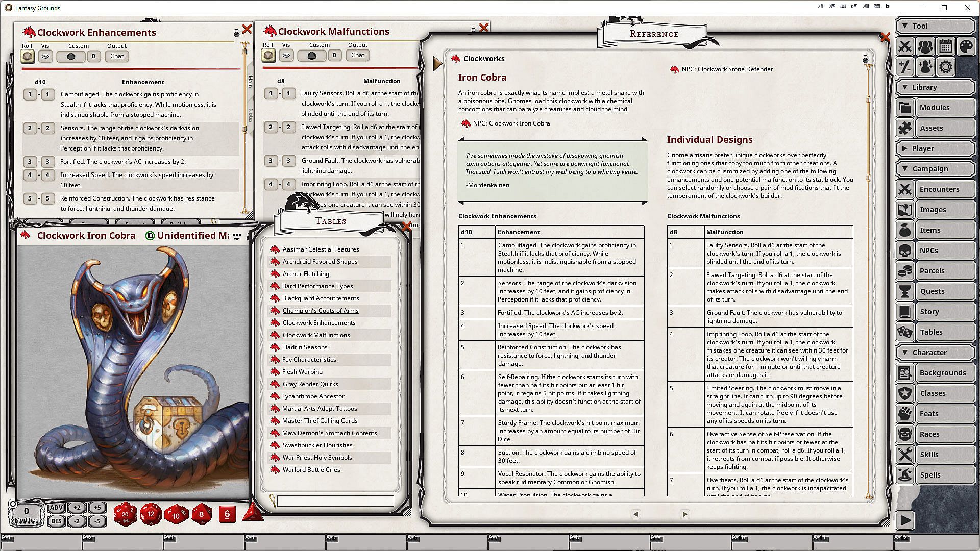The width and height of the screenshot is (980, 551).
Task: Click the Tables search input field
Action: point(335,502)
